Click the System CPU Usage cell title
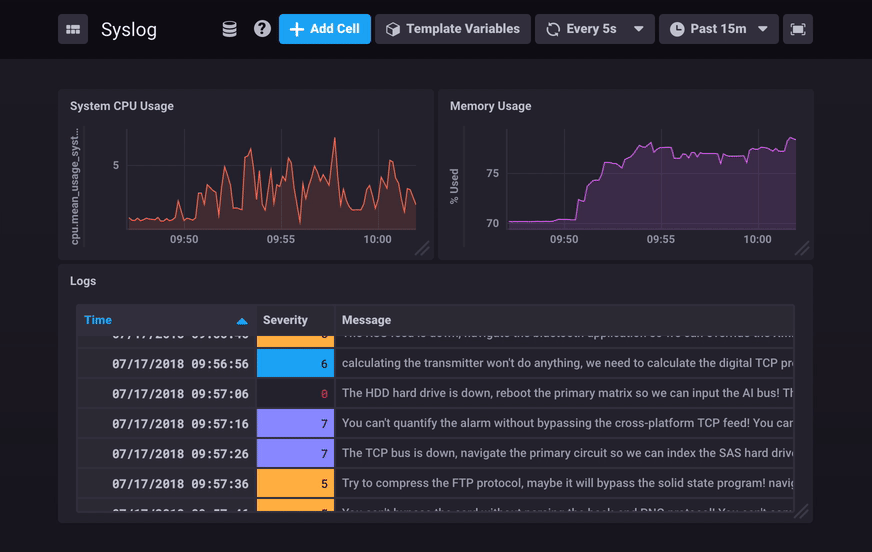Image resolution: width=872 pixels, height=552 pixels. (121, 106)
